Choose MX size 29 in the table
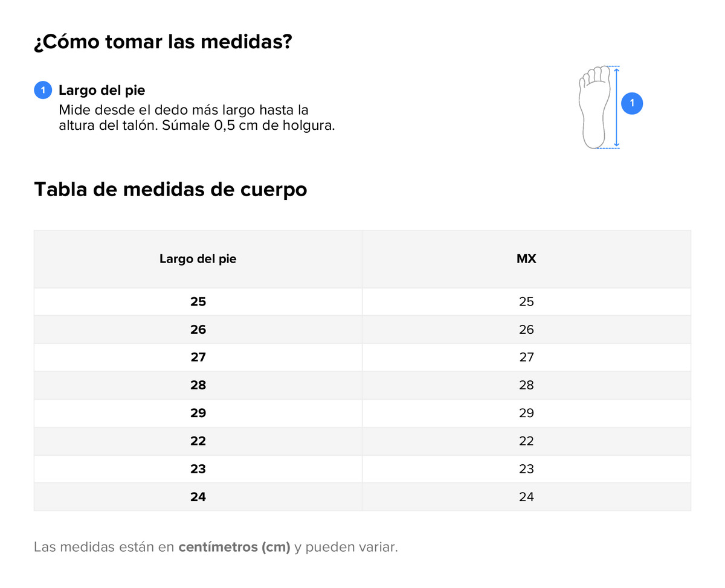The width and height of the screenshot is (725, 588). point(526,413)
